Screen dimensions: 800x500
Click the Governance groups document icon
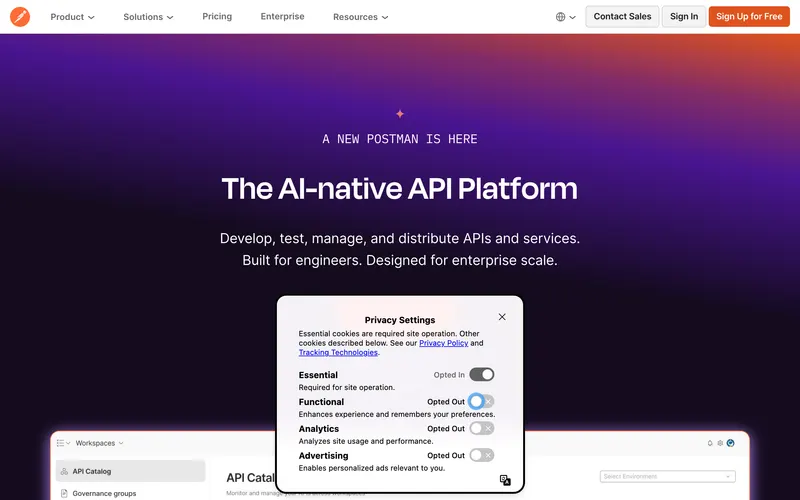(x=64, y=493)
